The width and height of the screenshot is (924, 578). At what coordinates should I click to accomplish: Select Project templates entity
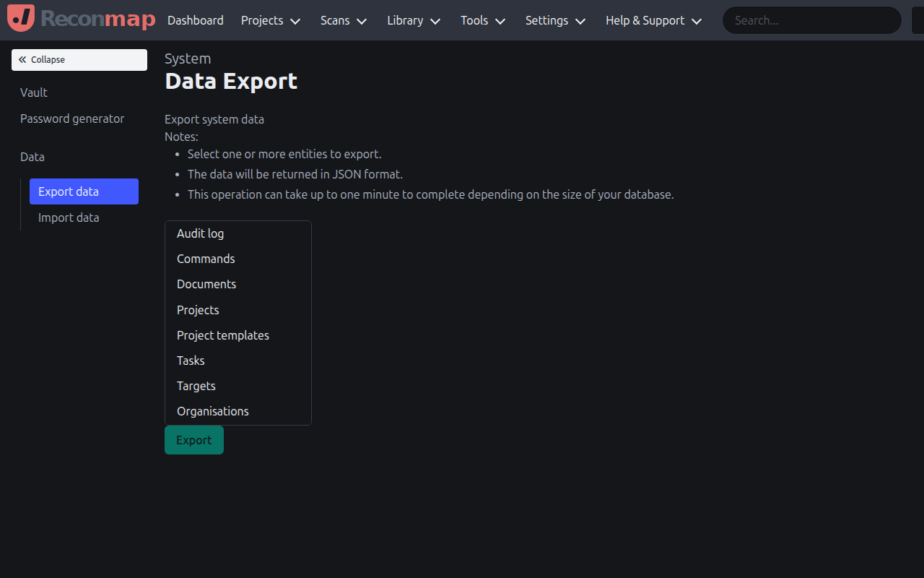pyautogui.click(x=223, y=335)
